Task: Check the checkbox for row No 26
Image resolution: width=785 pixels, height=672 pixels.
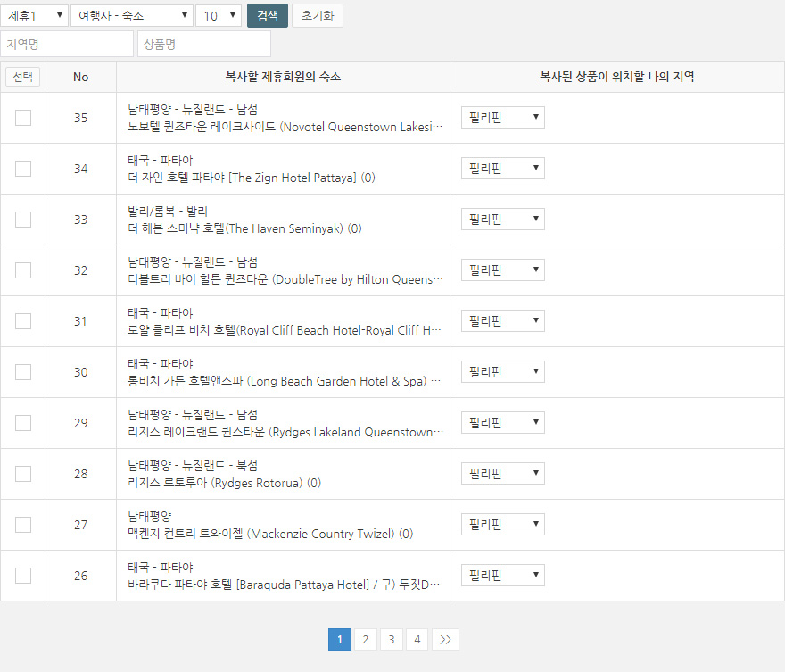Action: pyautogui.click(x=23, y=576)
